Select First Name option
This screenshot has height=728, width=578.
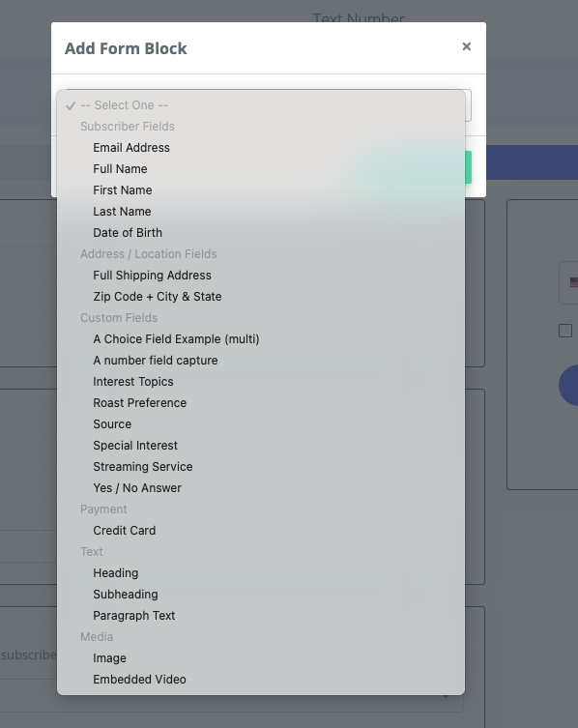pos(261,190)
